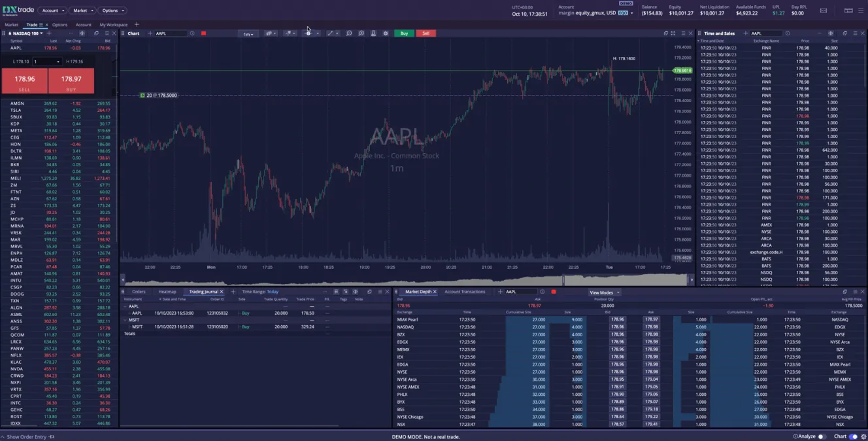
Task: Collapse the MSFT group in Trading Journal
Action: click(x=125, y=320)
